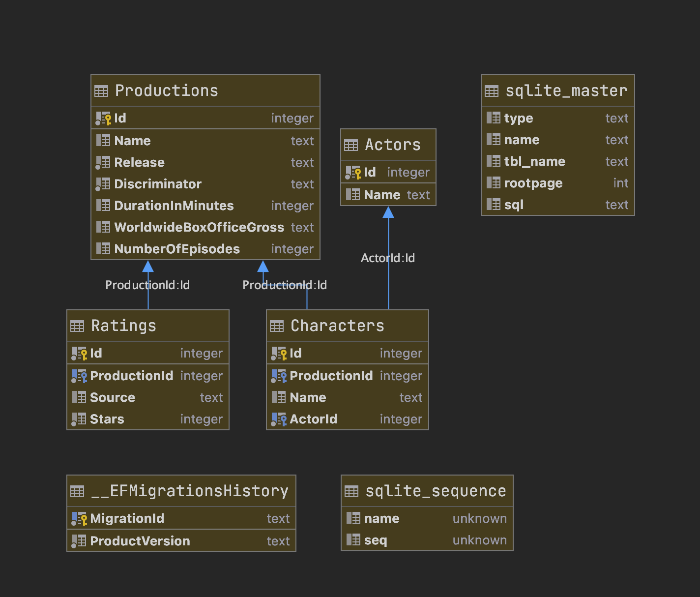700x597 pixels.
Task: Click the column icon beside Actors Name
Action: click(353, 195)
